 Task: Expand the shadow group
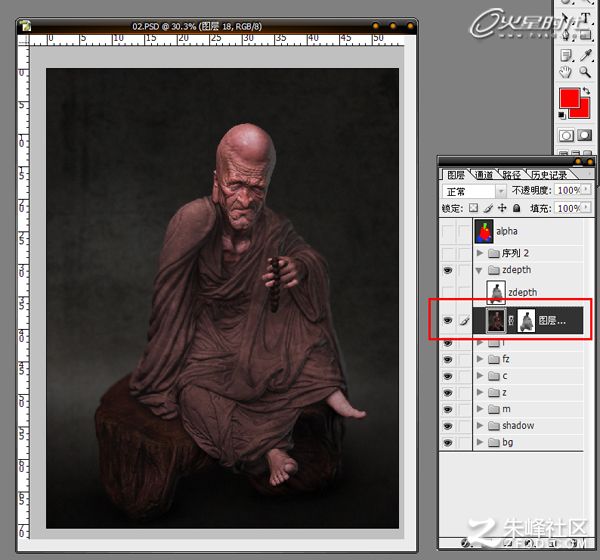click(480, 425)
